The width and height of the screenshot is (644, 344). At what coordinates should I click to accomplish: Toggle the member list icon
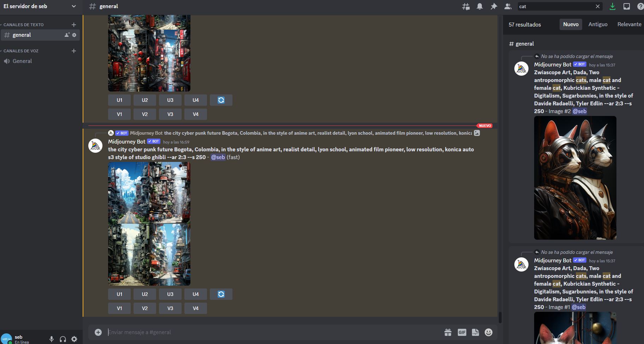[x=508, y=6]
